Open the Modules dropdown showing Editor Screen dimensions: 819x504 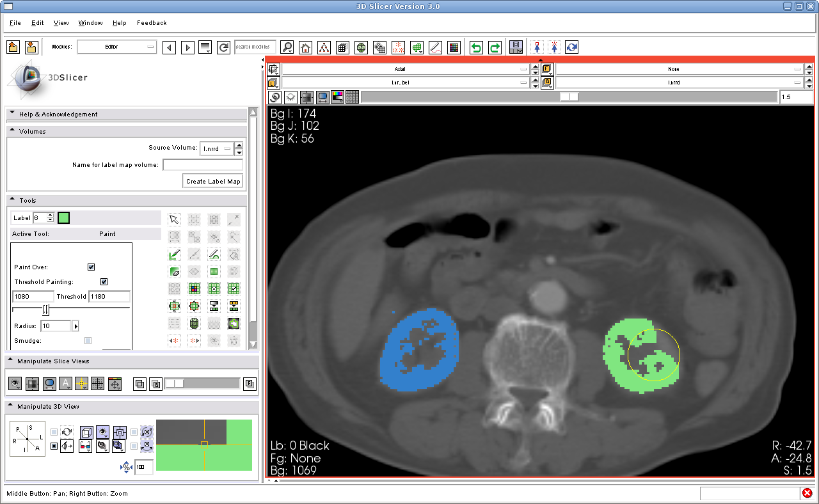[116, 47]
